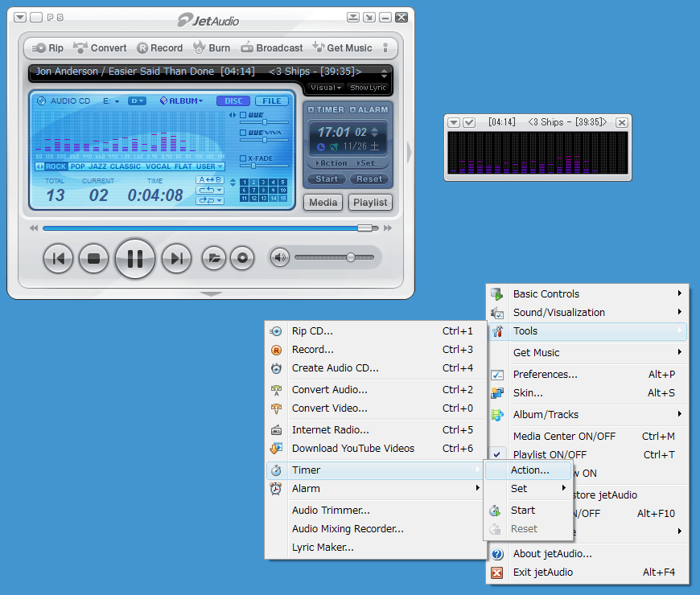Switch to FILE mode button

coord(272,101)
